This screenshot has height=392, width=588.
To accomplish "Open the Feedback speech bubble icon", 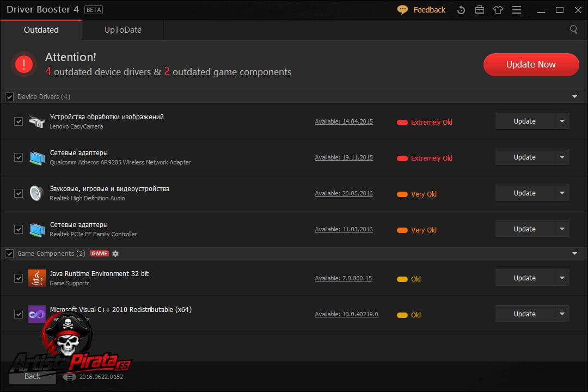I will point(402,10).
